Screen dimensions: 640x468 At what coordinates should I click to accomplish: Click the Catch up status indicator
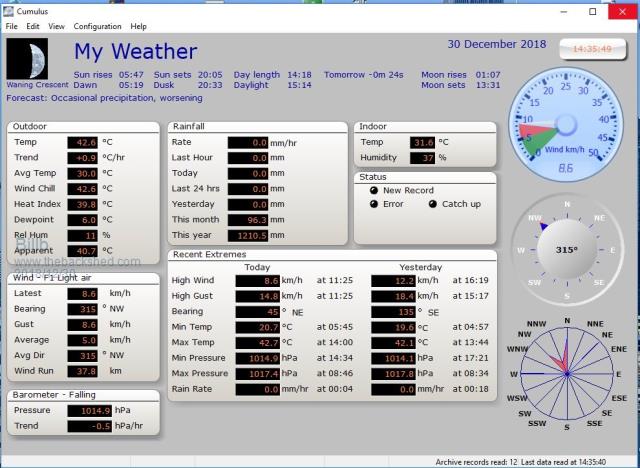click(x=433, y=204)
